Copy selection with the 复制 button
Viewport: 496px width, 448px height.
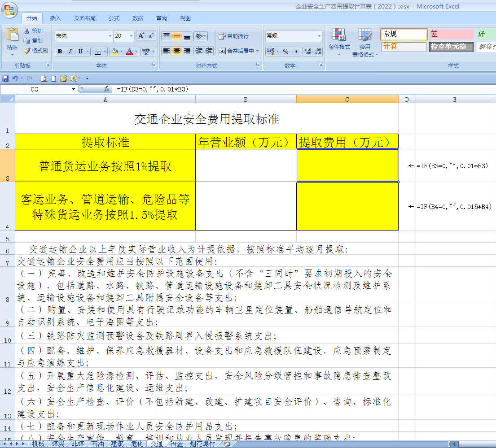coord(33,41)
